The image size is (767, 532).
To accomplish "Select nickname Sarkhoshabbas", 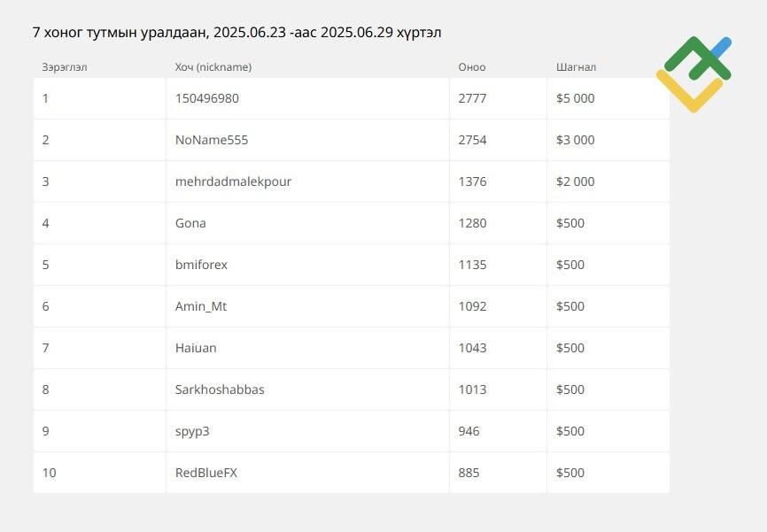I will click(x=220, y=389).
